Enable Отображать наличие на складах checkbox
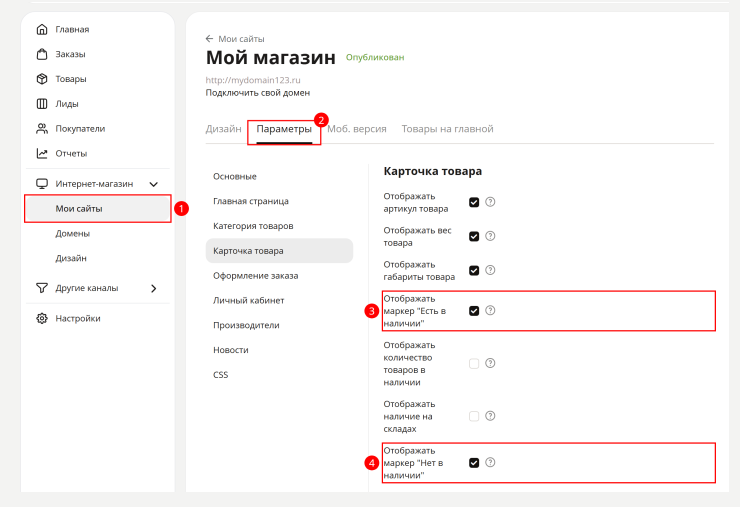740x507 pixels. 474,416
